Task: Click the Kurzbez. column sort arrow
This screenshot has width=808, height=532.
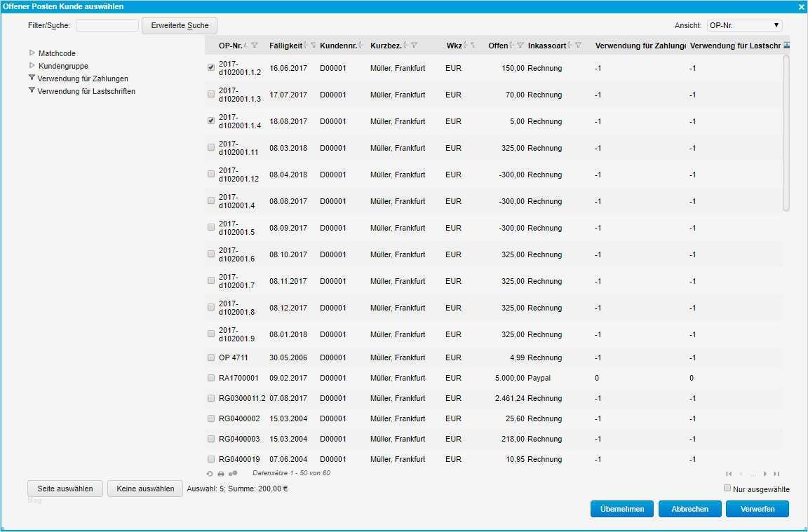Action: tap(405, 46)
